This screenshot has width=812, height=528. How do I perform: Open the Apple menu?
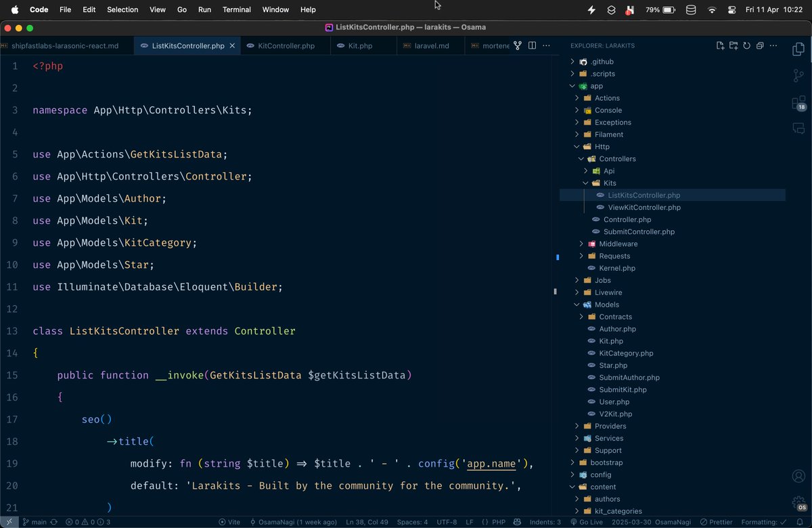click(14, 9)
